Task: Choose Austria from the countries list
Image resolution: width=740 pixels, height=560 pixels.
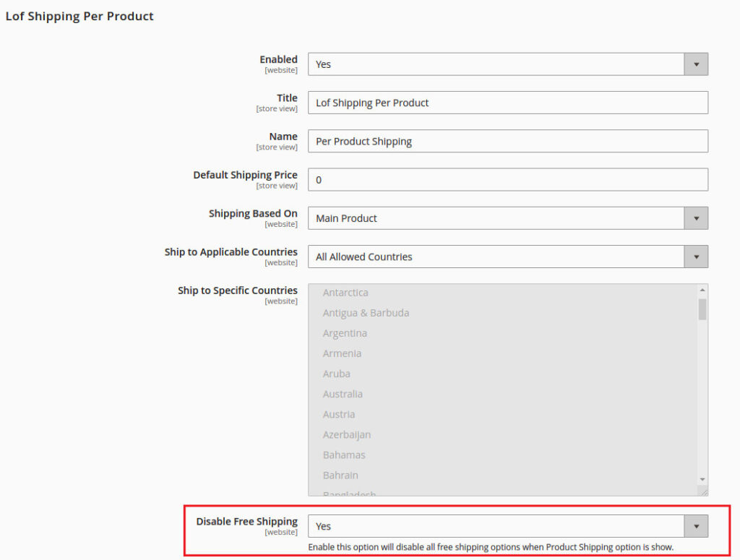Action: [339, 414]
